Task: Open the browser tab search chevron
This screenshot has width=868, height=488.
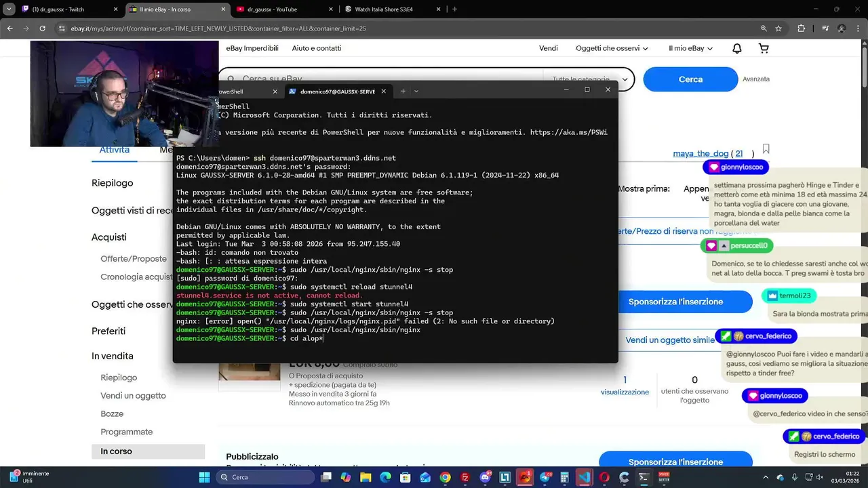Action: pos(9,9)
